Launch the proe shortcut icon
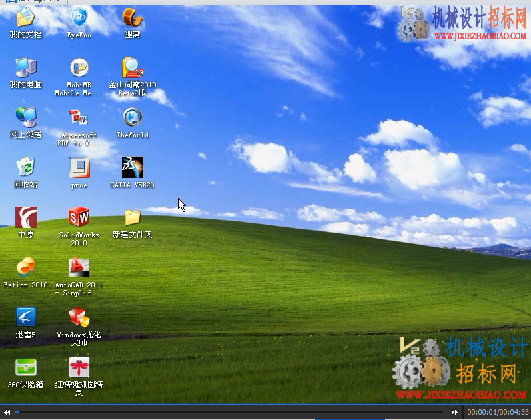Screen dimensions: 531x420 pos(79,167)
